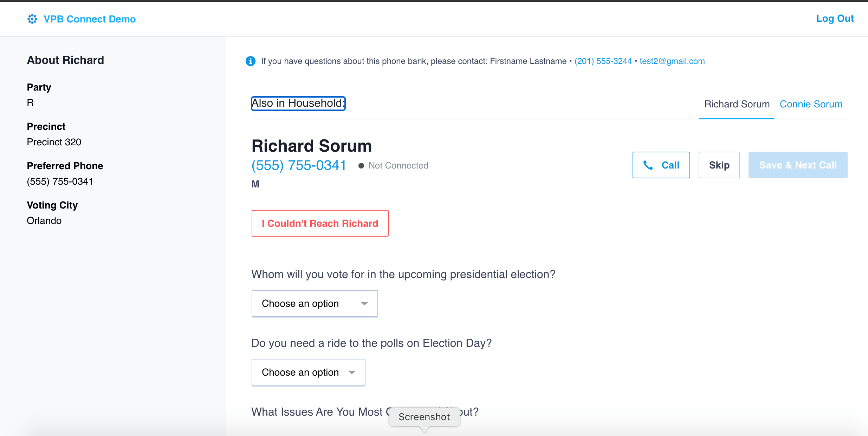This screenshot has width=868, height=436.
Task: Select the Richard Sorum household tab
Action: [x=737, y=104]
